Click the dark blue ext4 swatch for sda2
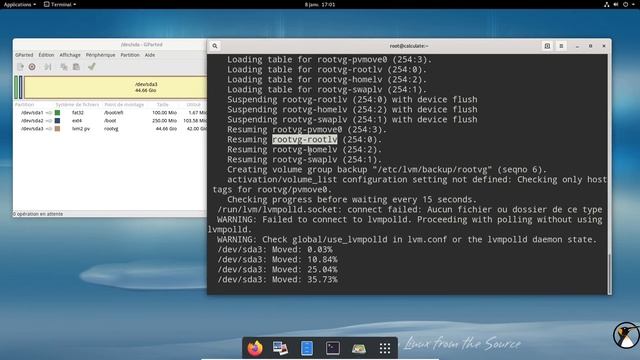Screen dimensions: 640x360 tap(58, 121)
